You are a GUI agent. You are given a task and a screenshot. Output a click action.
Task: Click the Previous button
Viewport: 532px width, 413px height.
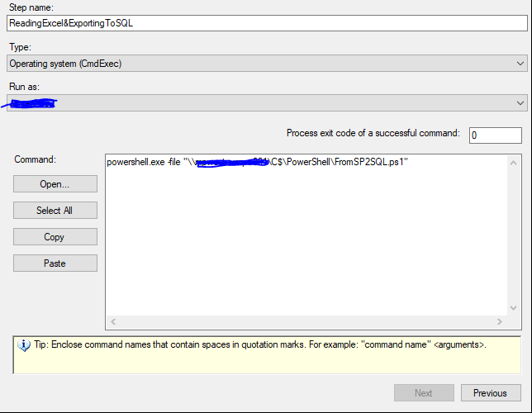[491, 393]
